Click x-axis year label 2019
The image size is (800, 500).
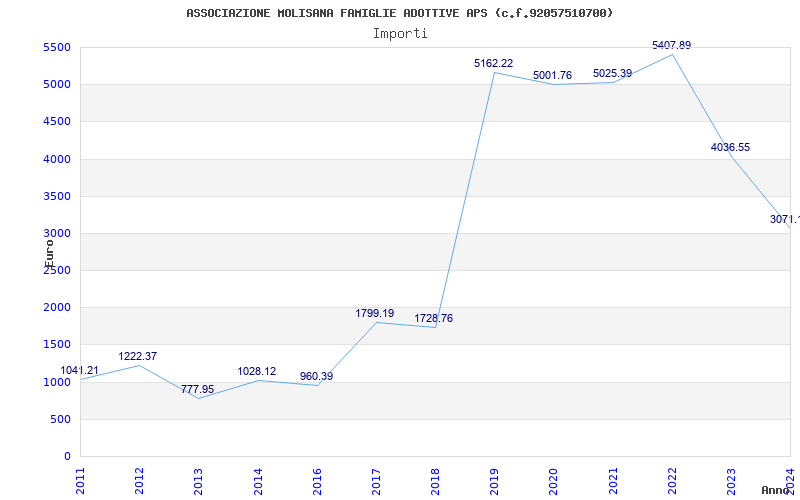pyautogui.click(x=494, y=481)
